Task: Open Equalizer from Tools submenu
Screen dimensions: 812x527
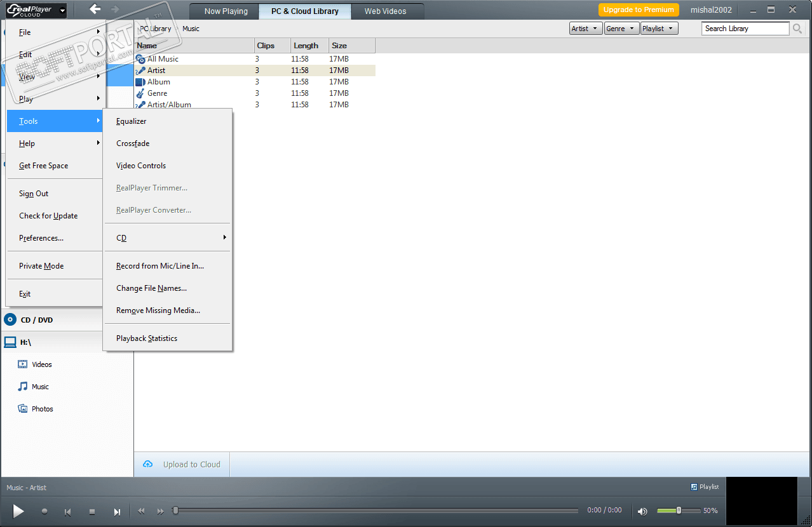Action: [168, 121]
